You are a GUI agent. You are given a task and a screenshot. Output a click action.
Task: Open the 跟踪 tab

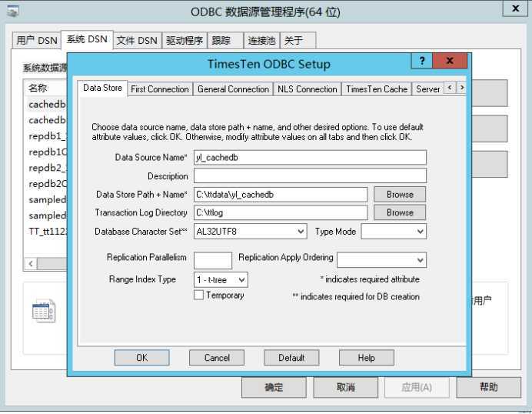(x=225, y=41)
